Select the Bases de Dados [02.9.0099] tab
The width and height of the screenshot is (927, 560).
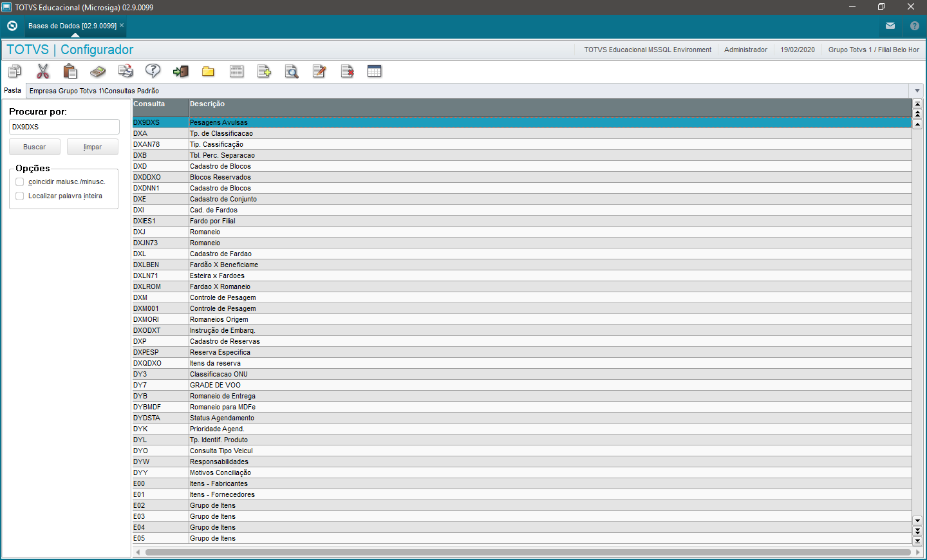point(72,26)
